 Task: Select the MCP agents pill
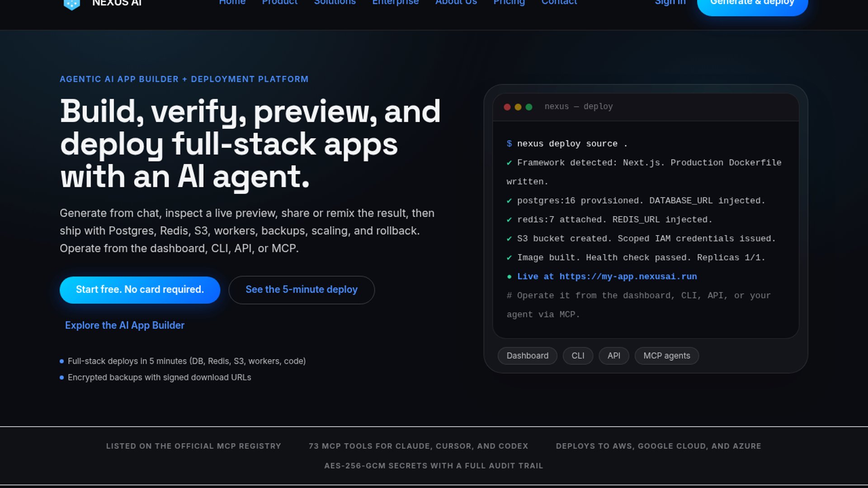(666, 356)
